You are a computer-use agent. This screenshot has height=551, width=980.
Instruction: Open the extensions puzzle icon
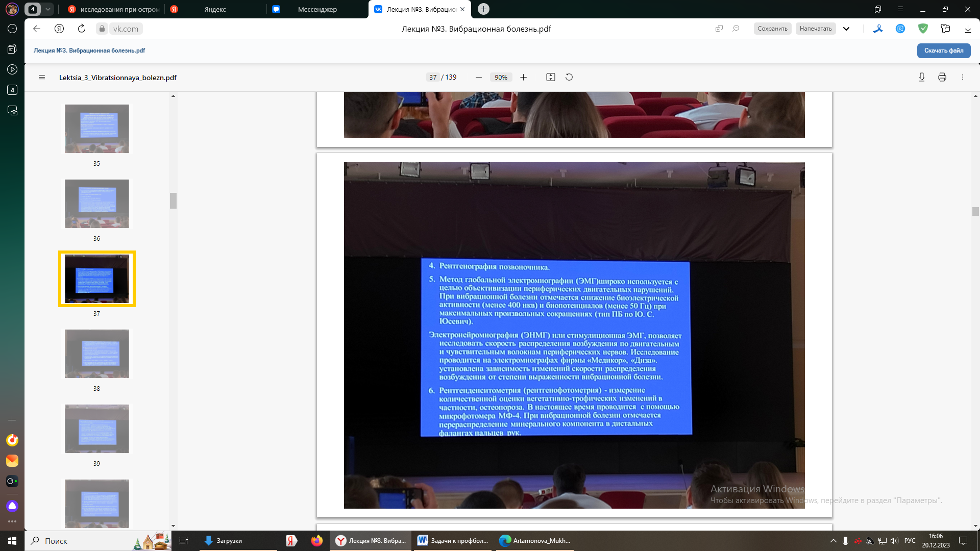point(945,29)
